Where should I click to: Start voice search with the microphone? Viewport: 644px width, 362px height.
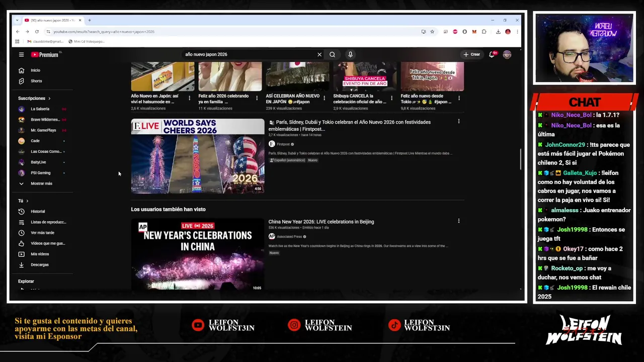(x=350, y=54)
